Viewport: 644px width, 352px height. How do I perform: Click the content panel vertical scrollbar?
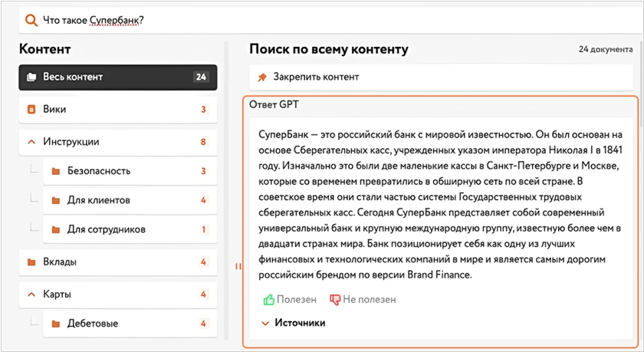click(226, 191)
